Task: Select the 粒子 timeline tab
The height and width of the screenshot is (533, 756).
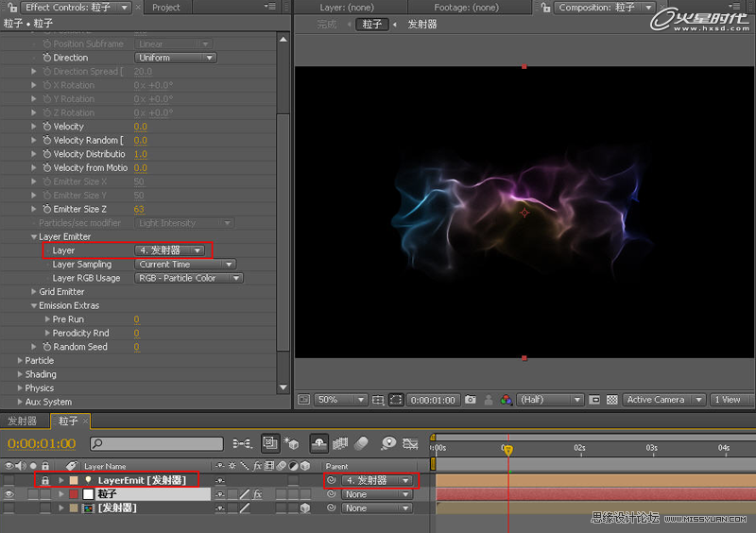Action: tap(68, 421)
